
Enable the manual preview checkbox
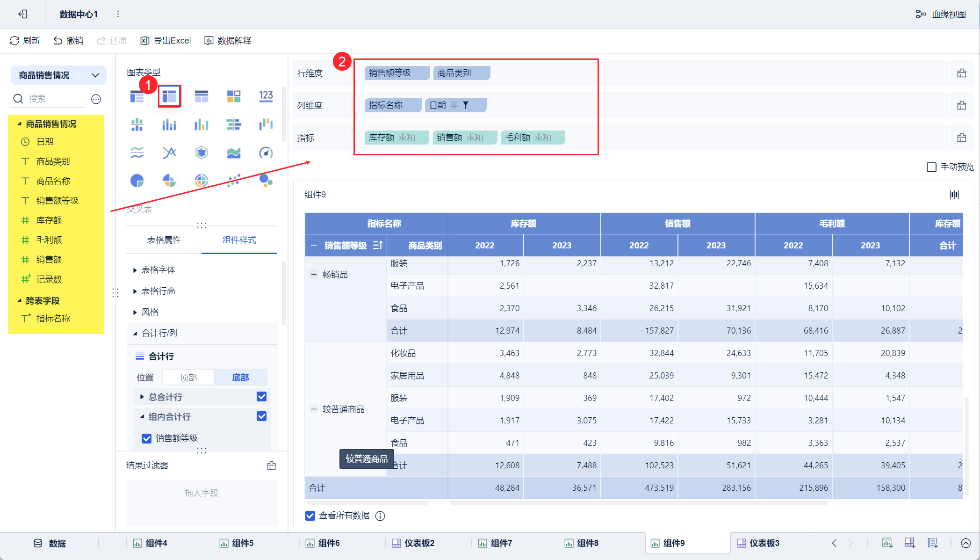[931, 167]
